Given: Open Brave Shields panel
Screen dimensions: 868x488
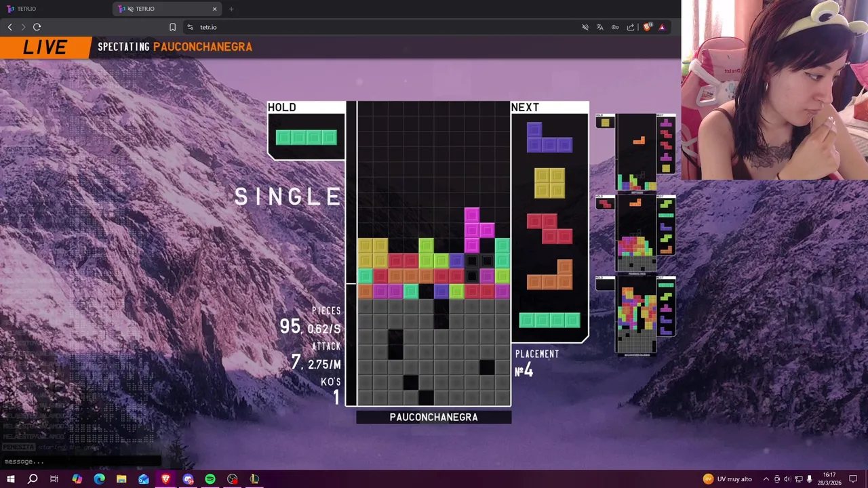Looking at the screenshot, I should coord(648,27).
